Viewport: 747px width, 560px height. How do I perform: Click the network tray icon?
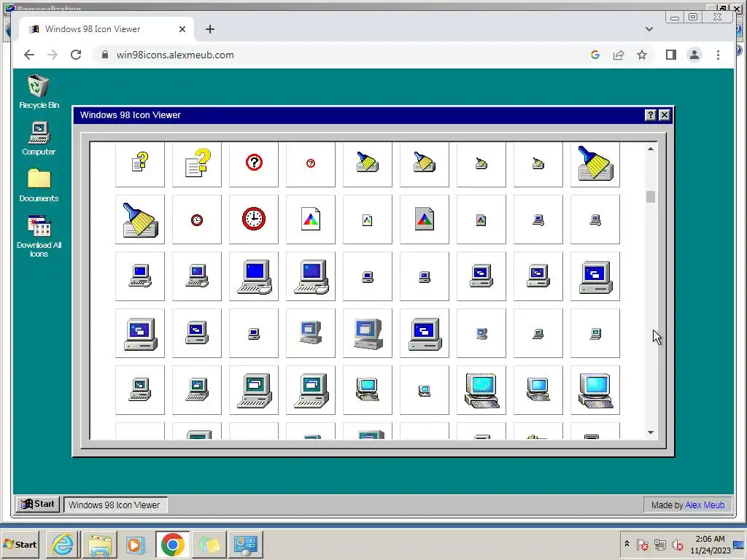point(659,545)
